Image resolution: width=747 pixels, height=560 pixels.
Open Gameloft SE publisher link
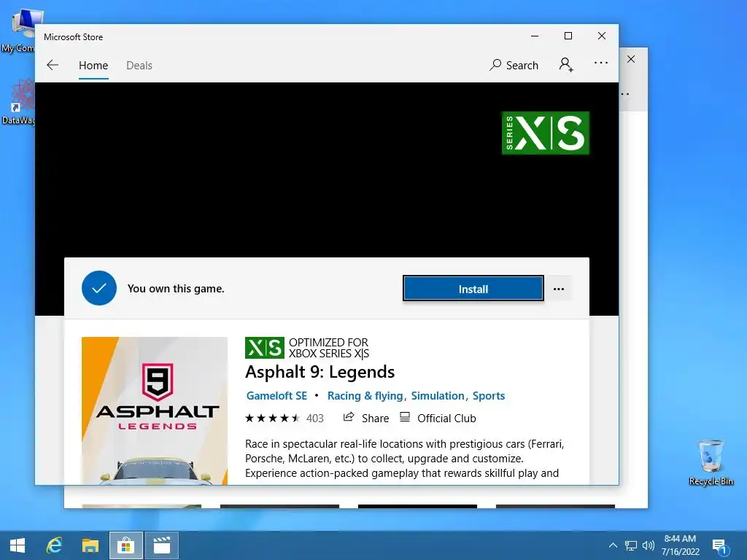coord(276,396)
